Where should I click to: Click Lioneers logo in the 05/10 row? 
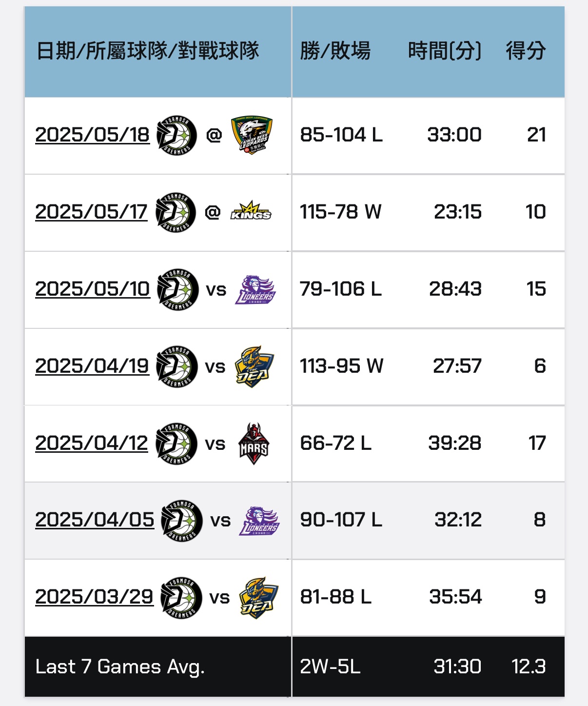pos(255,290)
